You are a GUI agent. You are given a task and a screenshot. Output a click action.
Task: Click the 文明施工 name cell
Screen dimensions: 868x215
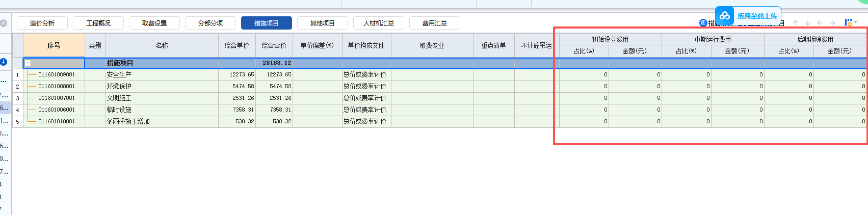(162, 98)
